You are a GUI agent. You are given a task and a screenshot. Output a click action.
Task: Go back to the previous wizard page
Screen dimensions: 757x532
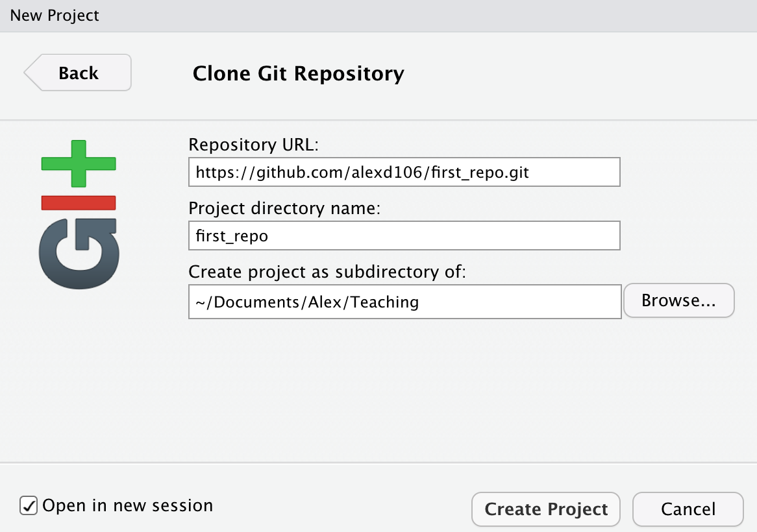(79, 73)
